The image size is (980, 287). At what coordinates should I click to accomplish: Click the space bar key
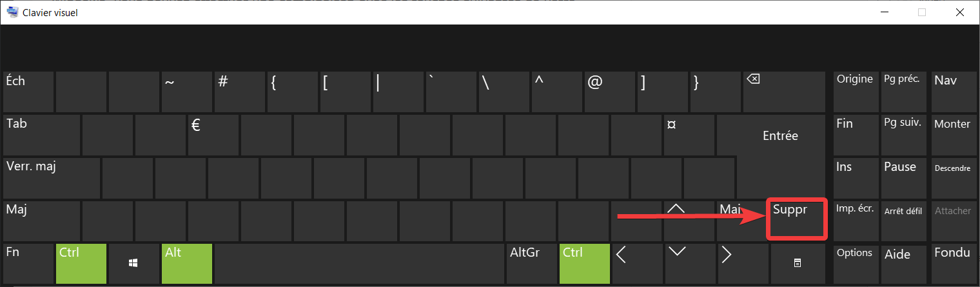point(358,263)
